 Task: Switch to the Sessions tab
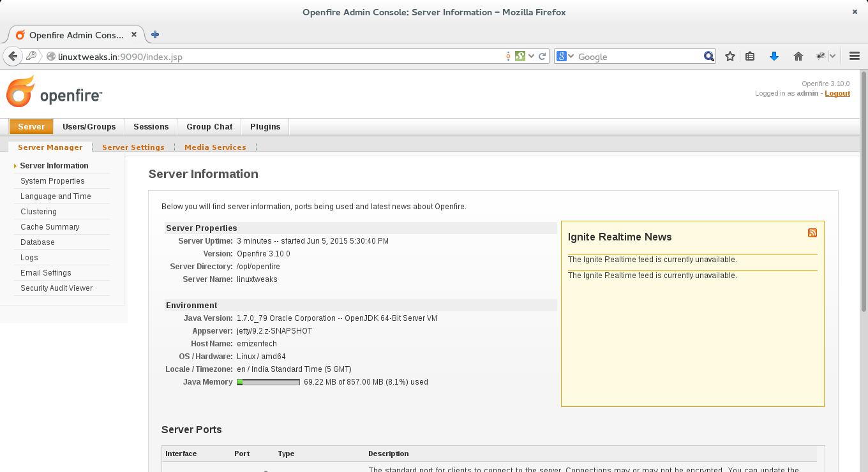click(x=151, y=126)
